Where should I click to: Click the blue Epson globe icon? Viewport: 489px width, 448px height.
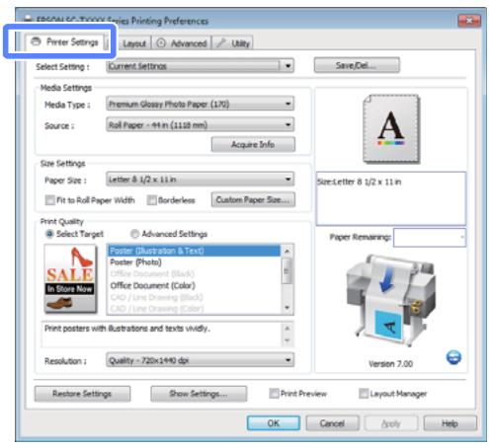tap(453, 357)
